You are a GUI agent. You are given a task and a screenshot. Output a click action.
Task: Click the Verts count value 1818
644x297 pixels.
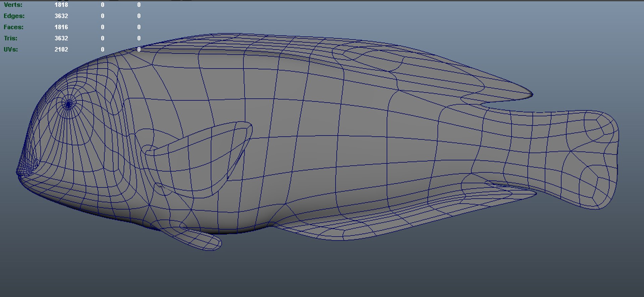click(x=61, y=5)
